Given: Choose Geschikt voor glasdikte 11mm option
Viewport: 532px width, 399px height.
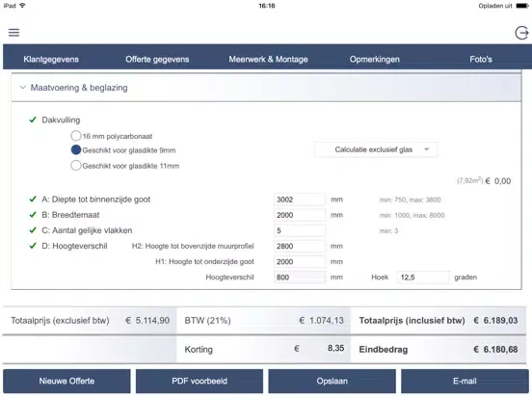Looking at the screenshot, I should [76, 166].
